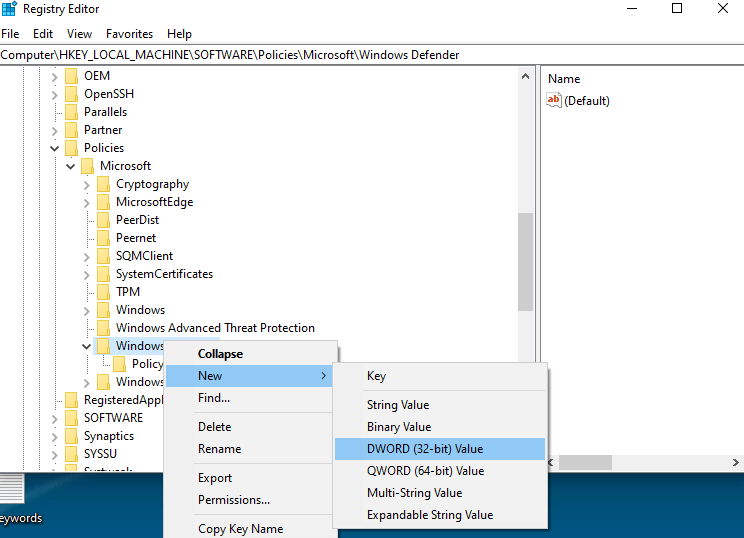Click the Name column header
Viewport: 744px width, 538px height.
(564, 79)
